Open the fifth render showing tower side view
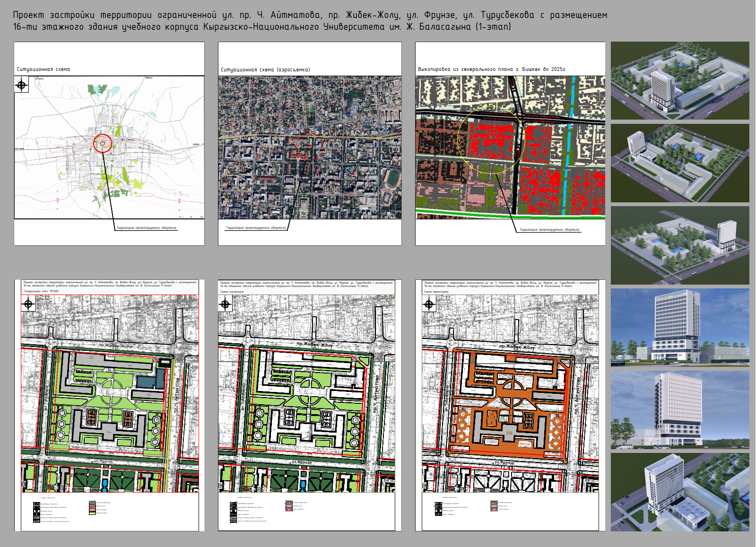This screenshot has width=756, height=547. coord(679,409)
